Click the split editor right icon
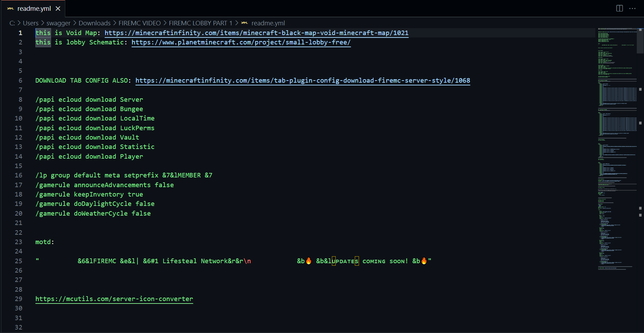 coord(619,8)
